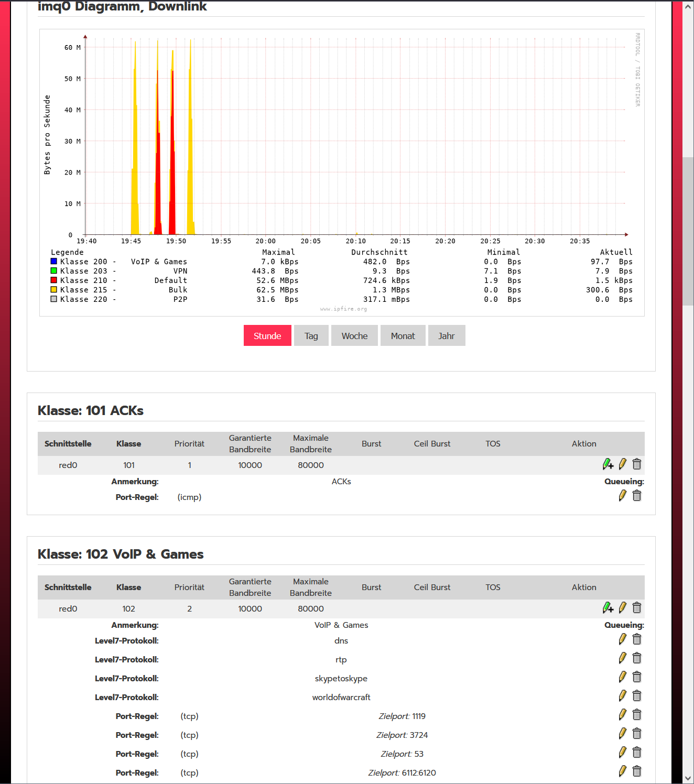Edit the skypetoskype protocol rule
The image size is (694, 784).
pos(623,677)
